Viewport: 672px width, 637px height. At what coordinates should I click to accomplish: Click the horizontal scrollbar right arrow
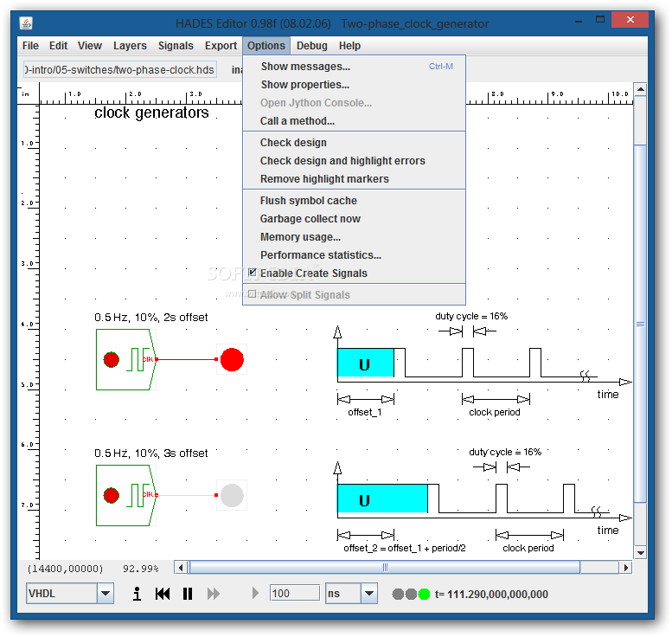(626, 568)
